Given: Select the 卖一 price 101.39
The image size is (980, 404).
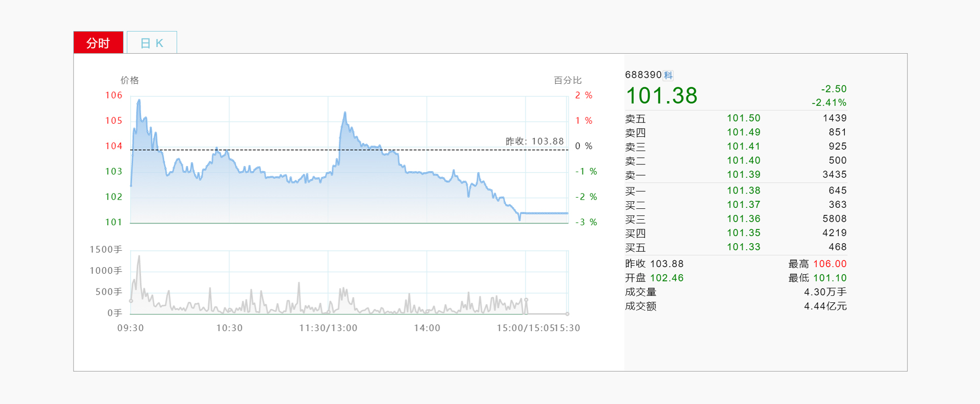Looking at the screenshot, I should point(744,175).
